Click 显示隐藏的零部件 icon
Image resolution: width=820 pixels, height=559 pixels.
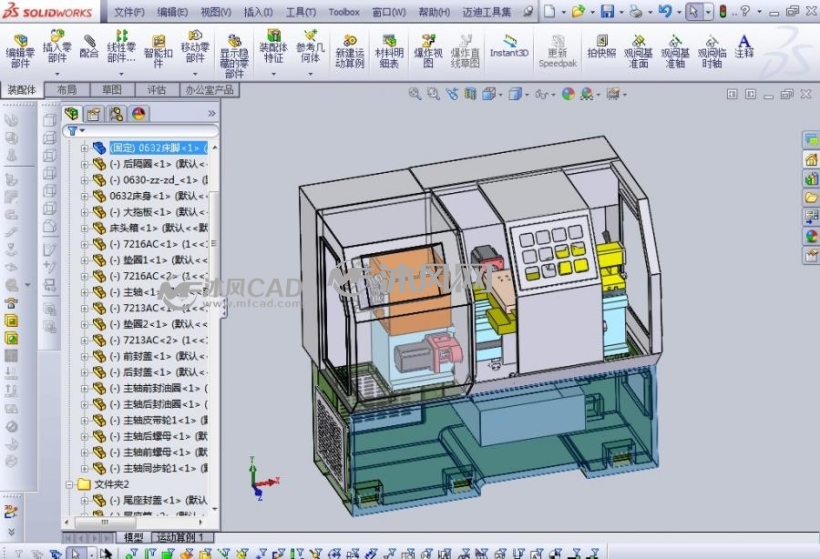(234, 56)
